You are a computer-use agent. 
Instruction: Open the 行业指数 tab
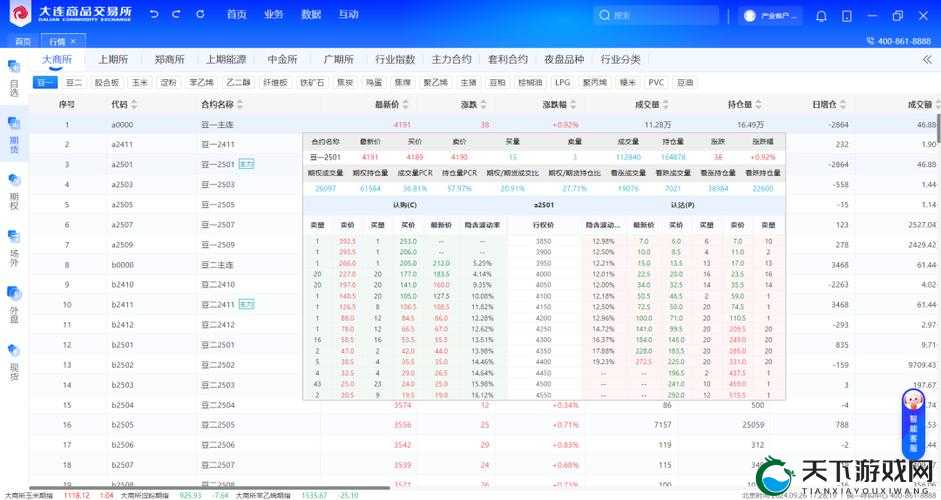pos(395,59)
